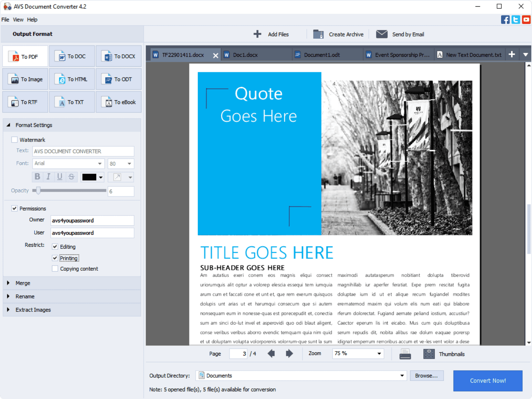Select the To DOC output format

[72, 56]
